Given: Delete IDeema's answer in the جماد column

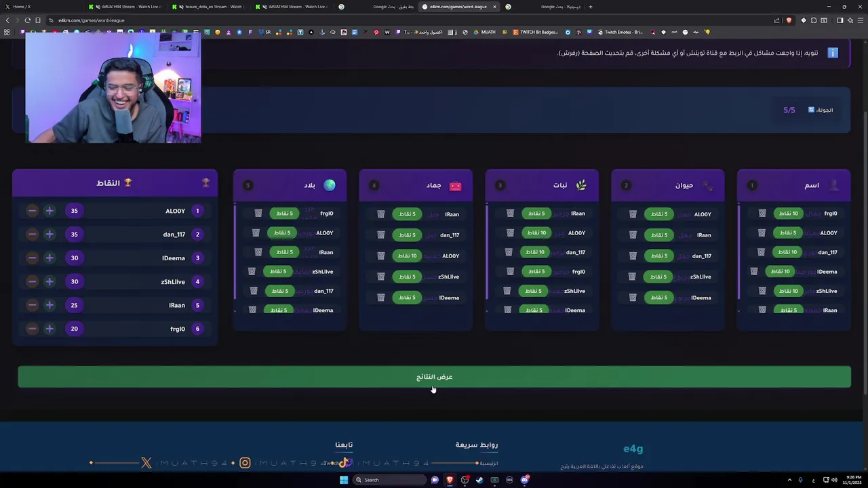Looking at the screenshot, I should pos(381,298).
